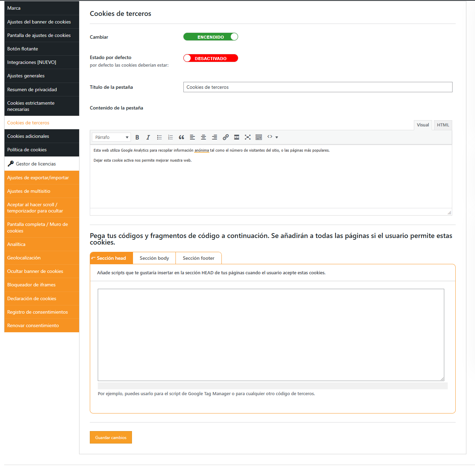Insert a blockquote
The width and height of the screenshot is (475, 476).
coord(181,137)
